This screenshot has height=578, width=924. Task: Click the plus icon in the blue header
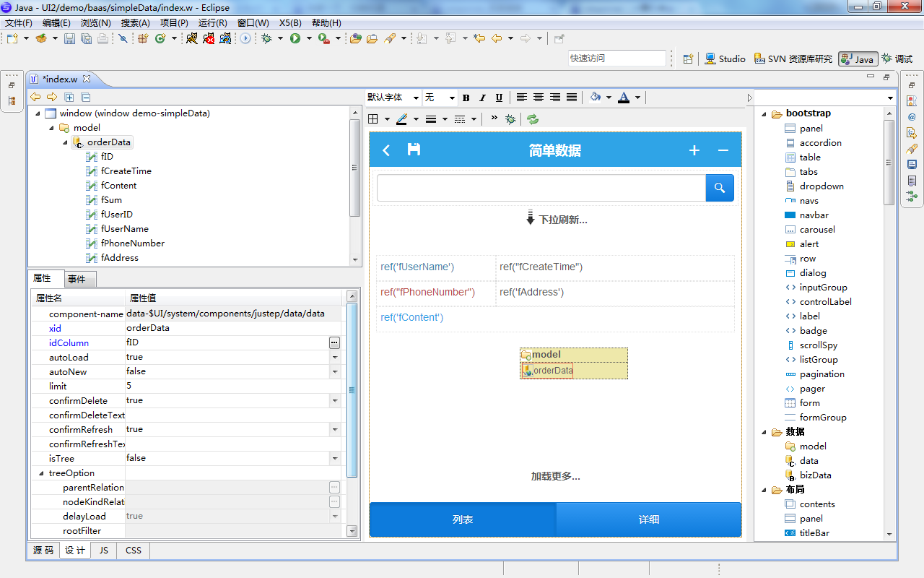point(694,150)
